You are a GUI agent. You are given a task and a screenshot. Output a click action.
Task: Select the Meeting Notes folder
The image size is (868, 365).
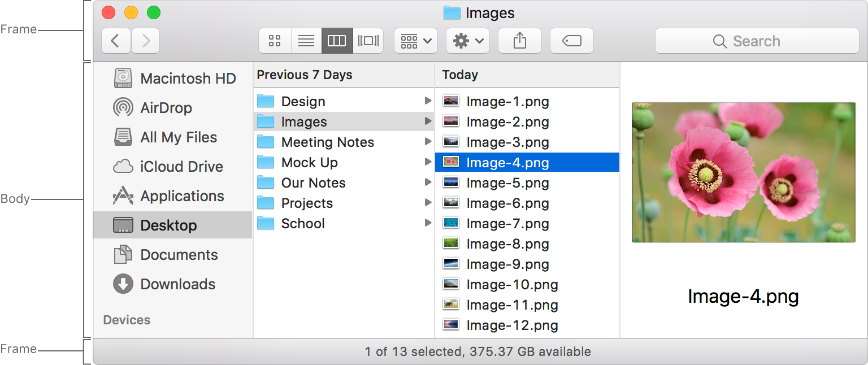[x=327, y=142]
